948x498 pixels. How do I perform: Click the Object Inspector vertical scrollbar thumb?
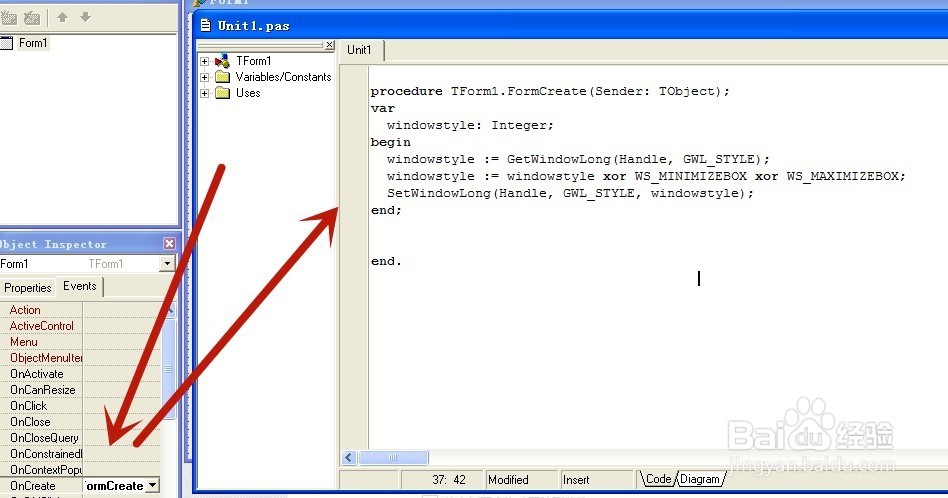pos(169,369)
